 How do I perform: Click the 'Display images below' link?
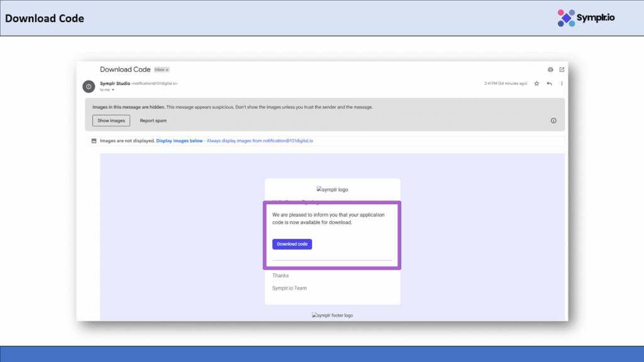(179, 141)
